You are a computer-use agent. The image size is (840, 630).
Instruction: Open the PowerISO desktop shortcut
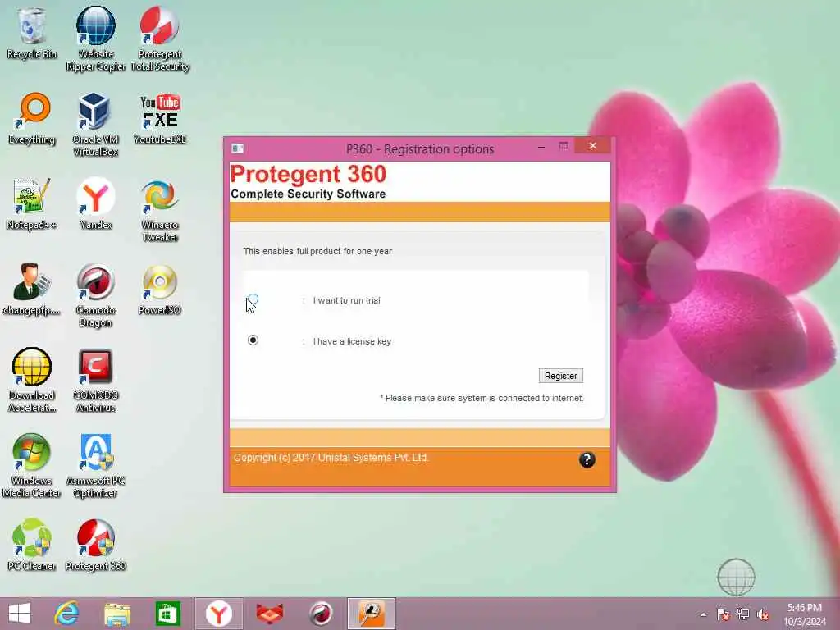point(160,290)
